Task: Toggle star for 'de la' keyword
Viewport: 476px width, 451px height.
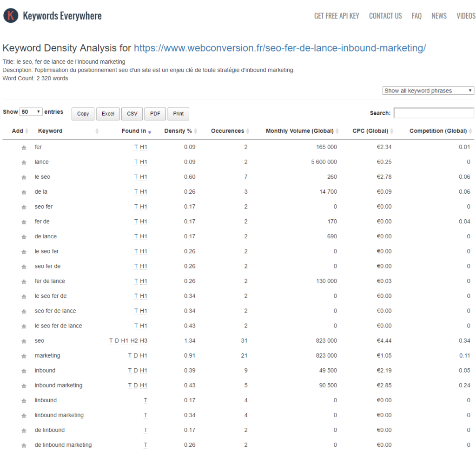Action: (24, 192)
